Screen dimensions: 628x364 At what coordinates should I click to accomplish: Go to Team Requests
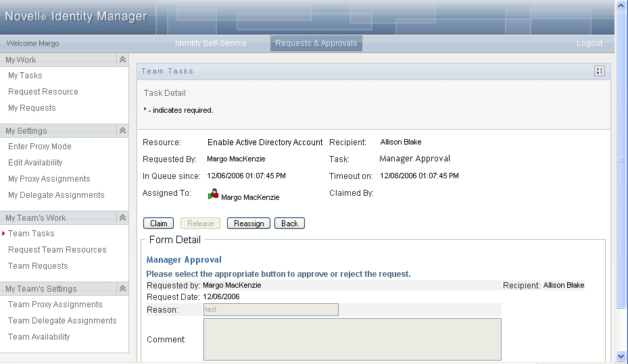coord(38,266)
